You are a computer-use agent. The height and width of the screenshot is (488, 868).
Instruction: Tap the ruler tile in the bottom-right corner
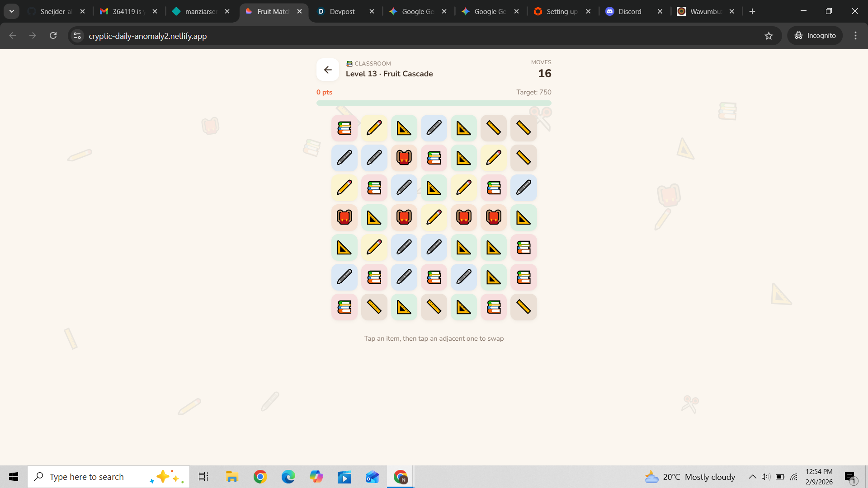click(x=523, y=307)
